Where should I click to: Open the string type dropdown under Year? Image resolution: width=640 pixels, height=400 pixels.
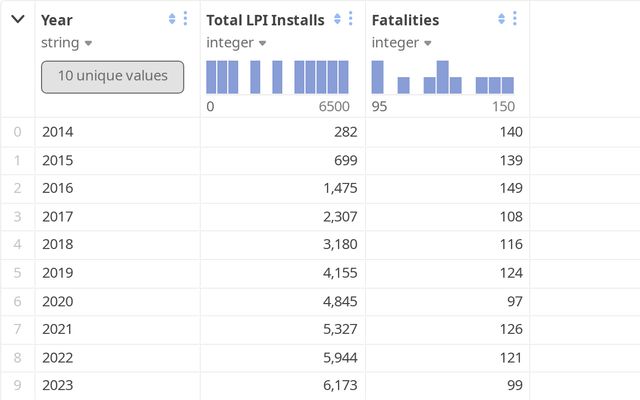[x=67, y=43]
